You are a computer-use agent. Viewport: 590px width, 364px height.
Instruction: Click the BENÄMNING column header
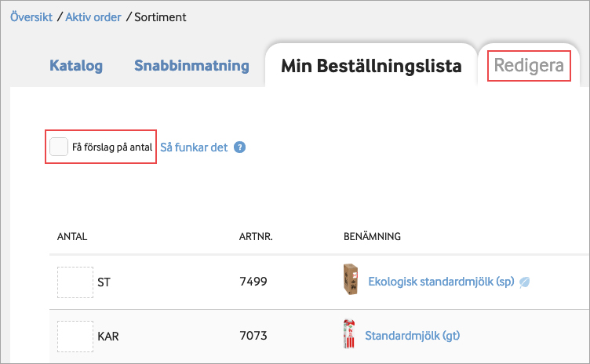[x=373, y=236]
